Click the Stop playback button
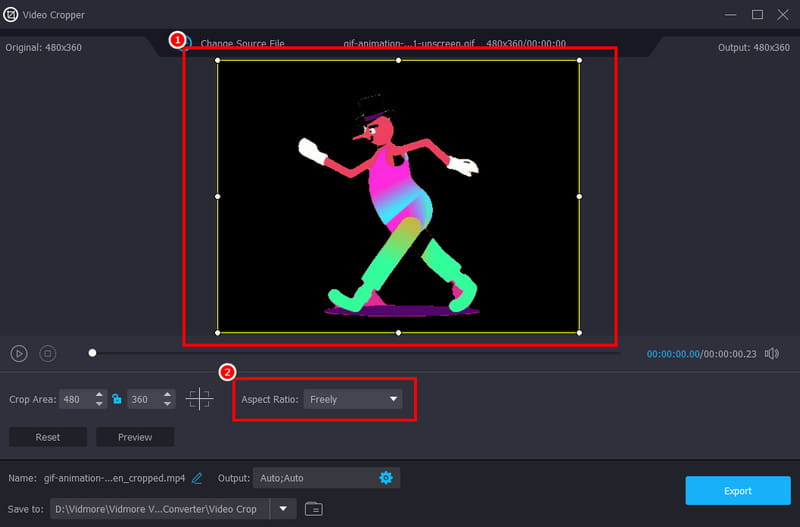 (x=47, y=353)
